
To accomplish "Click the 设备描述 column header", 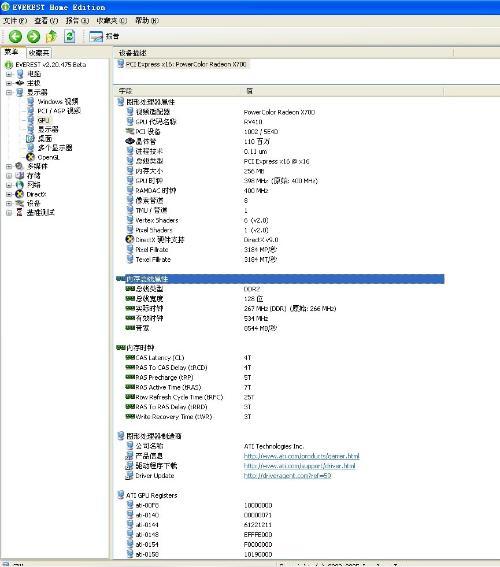I will click(x=132, y=53).
